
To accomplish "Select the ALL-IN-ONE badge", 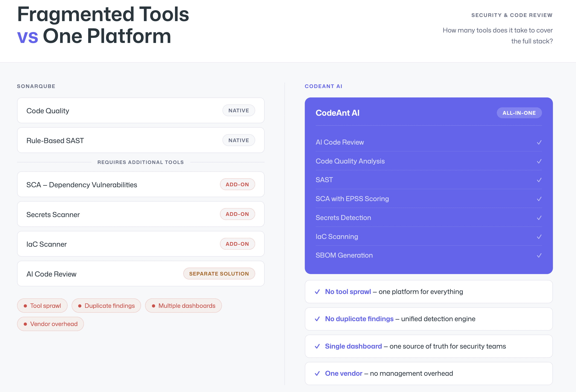I will [x=519, y=113].
